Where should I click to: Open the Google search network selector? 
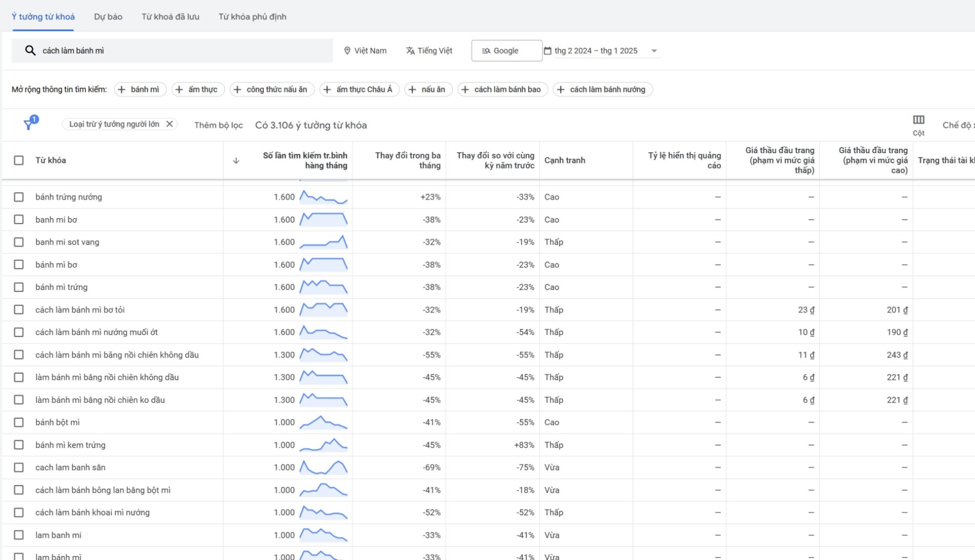click(x=506, y=51)
